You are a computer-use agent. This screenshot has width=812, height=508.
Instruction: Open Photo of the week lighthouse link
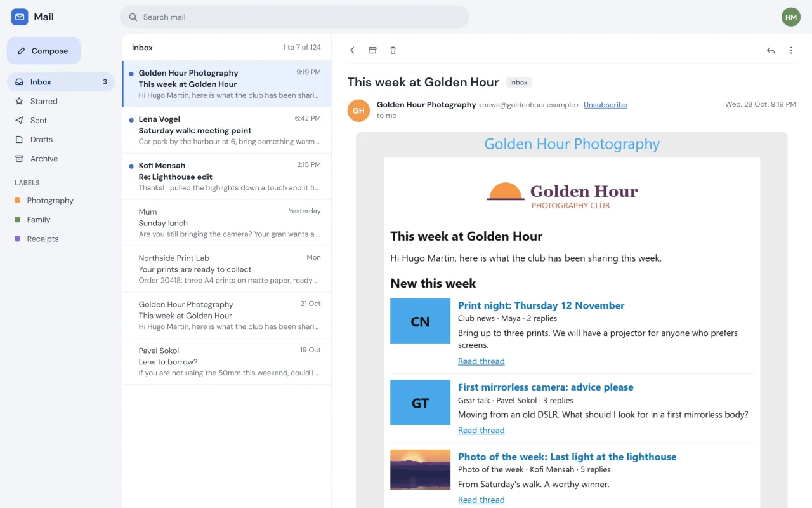(x=567, y=457)
